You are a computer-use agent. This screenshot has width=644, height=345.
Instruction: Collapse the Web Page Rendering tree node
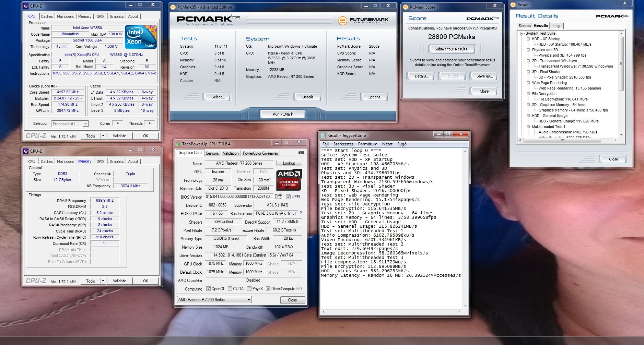coord(528,83)
